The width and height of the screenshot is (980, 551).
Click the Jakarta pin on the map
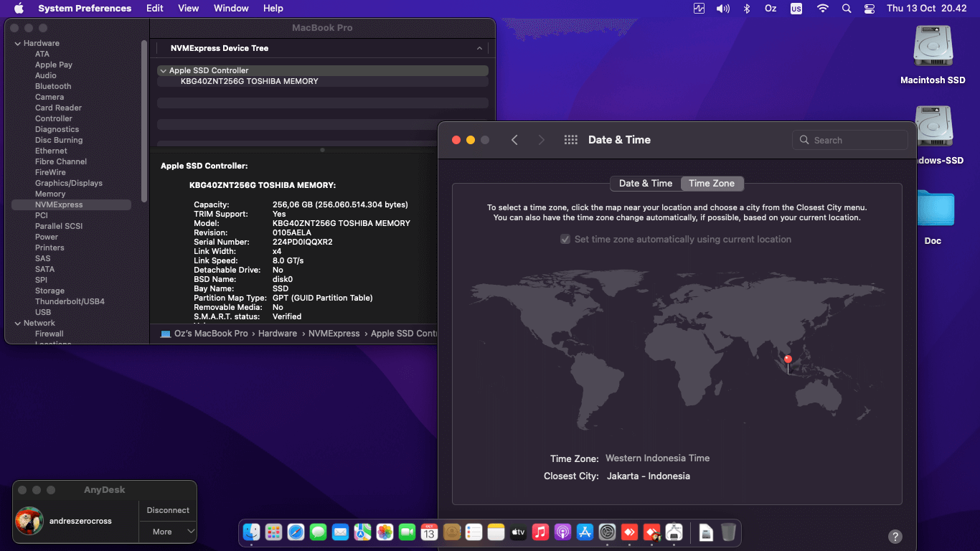[788, 359]
